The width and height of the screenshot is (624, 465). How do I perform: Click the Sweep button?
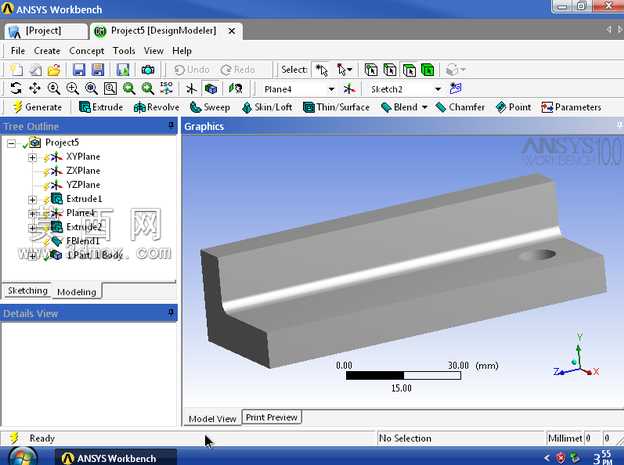[210, 107]
